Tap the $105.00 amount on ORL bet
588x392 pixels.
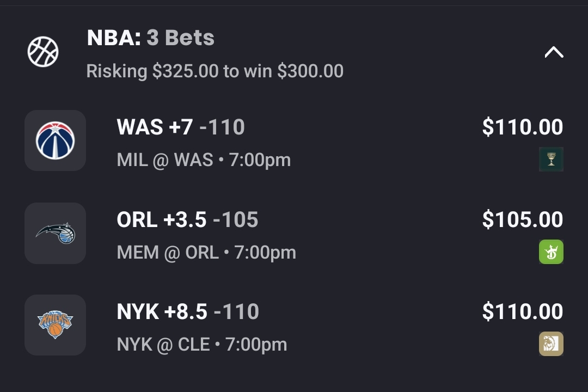point(522,220)
